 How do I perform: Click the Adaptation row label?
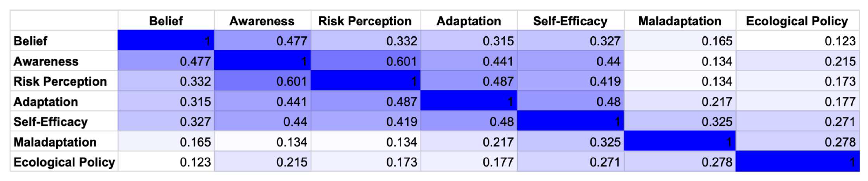[46, 102]
